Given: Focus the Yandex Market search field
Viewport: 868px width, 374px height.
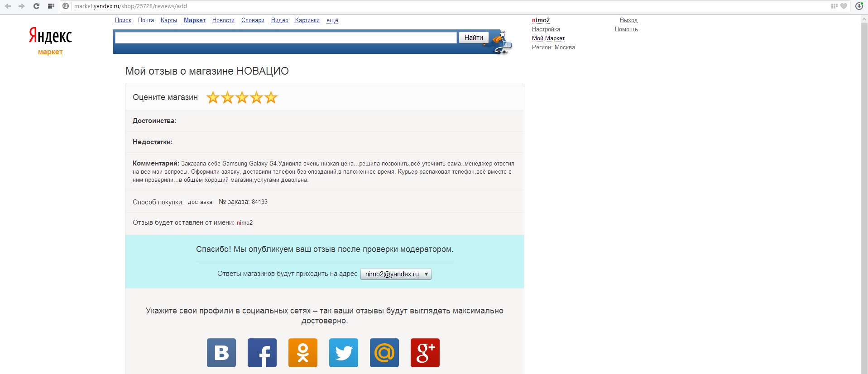Looking at the screenshot, I should pos(286,38).
